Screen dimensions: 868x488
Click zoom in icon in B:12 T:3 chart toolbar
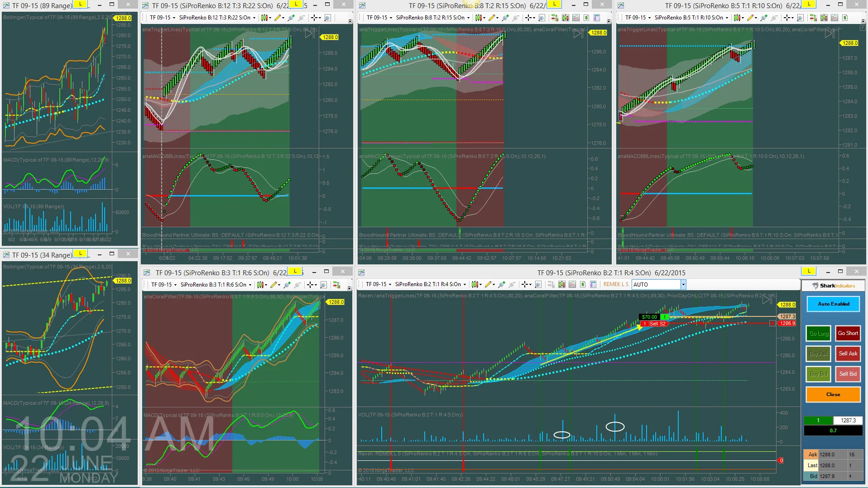[291, 18]
